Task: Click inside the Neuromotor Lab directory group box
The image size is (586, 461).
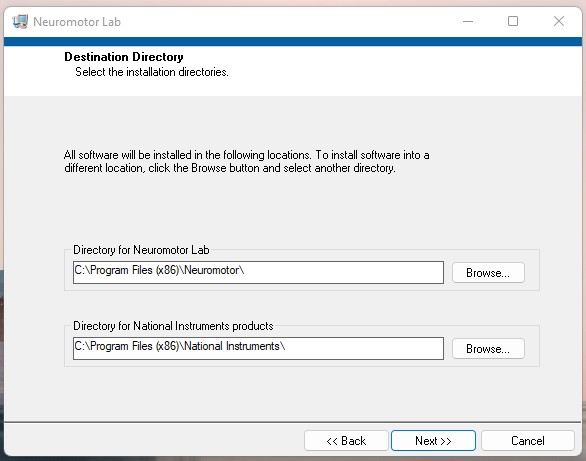Action: pyautogui.click(x=302, y=270)
